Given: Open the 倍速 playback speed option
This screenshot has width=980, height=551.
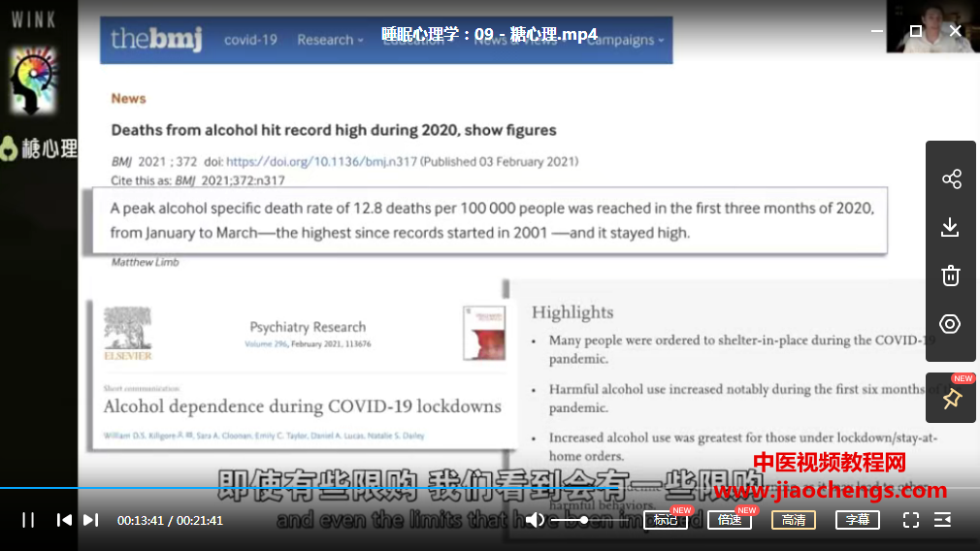Looking at the screenshot, I should [730, 520].
